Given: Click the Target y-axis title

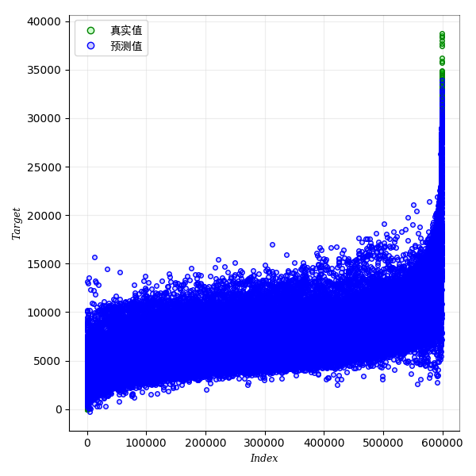Looking at the screenshot, I should click(17, 224).
